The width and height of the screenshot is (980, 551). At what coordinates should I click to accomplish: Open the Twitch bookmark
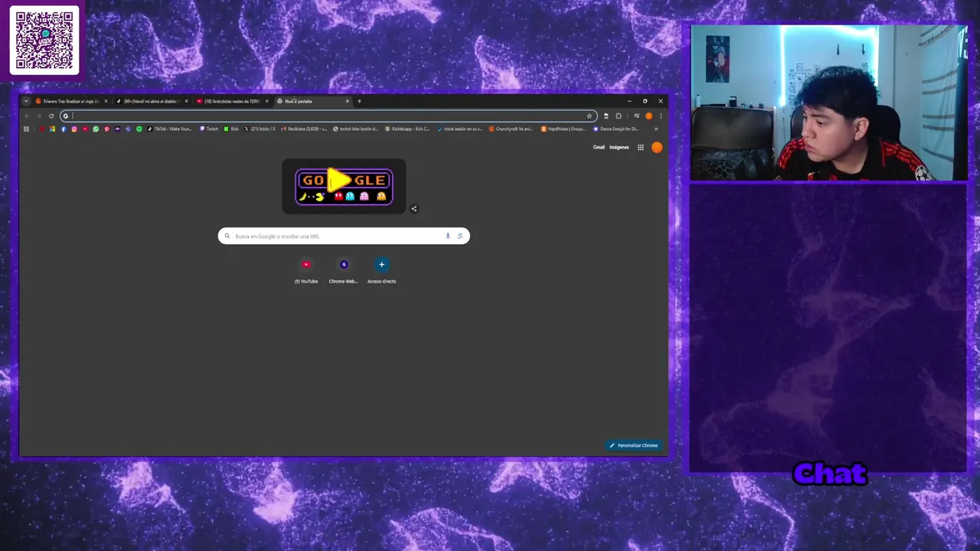point(209,129)
